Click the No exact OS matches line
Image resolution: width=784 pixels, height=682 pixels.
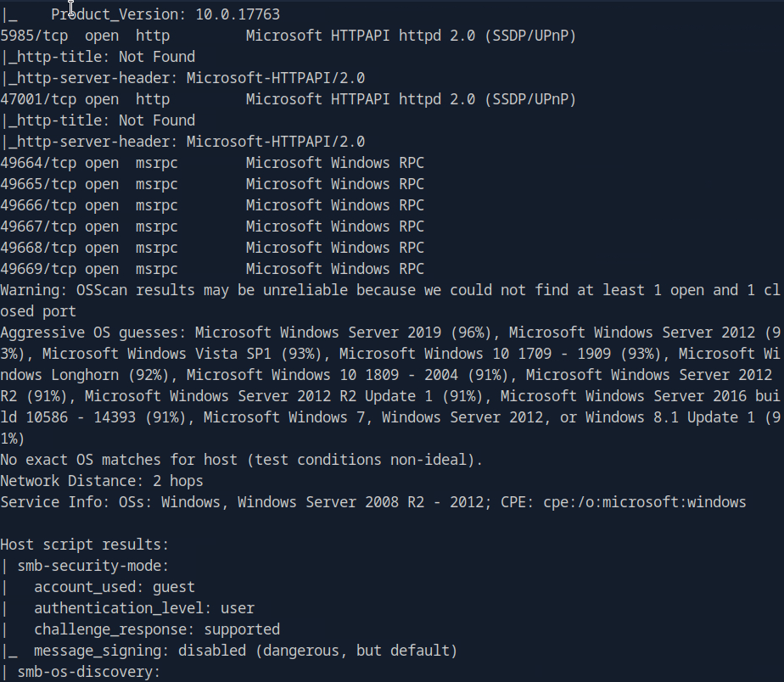(241, 460)
